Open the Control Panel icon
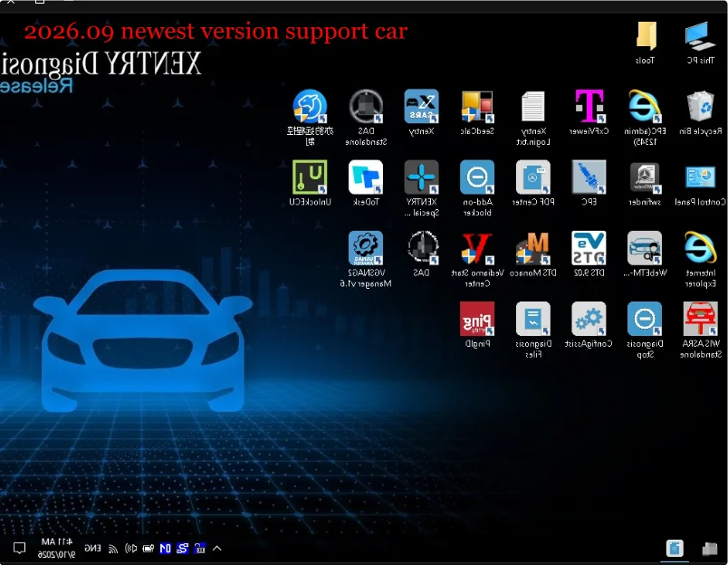728x565 pixels. pyautogui.click(x=700, y=184)
